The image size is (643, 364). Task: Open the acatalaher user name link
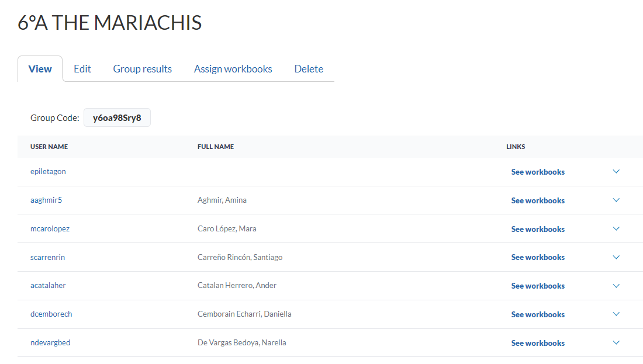[x=48, y=286]
